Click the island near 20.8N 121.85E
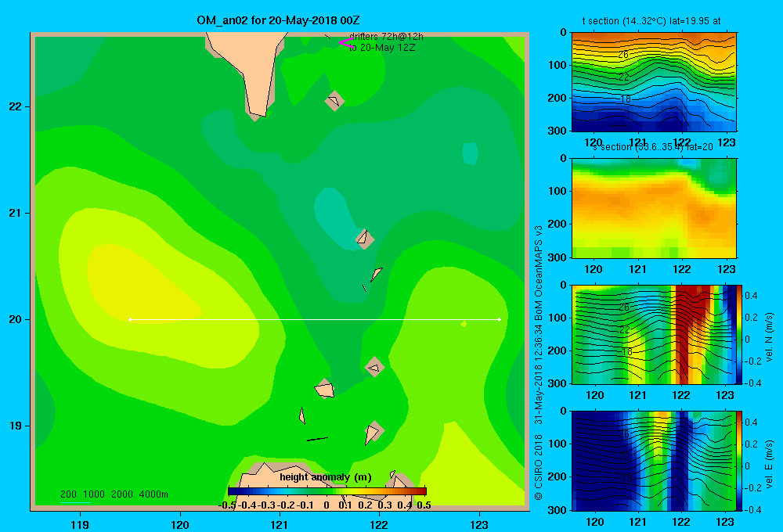Image resolution: width=783 pixels, height=532 pixels. click(365, 239)
